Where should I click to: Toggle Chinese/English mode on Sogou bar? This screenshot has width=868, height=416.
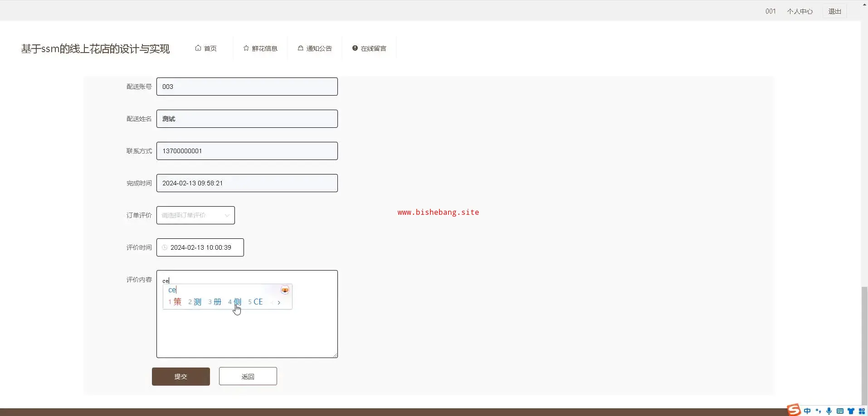tap(807, 411)
